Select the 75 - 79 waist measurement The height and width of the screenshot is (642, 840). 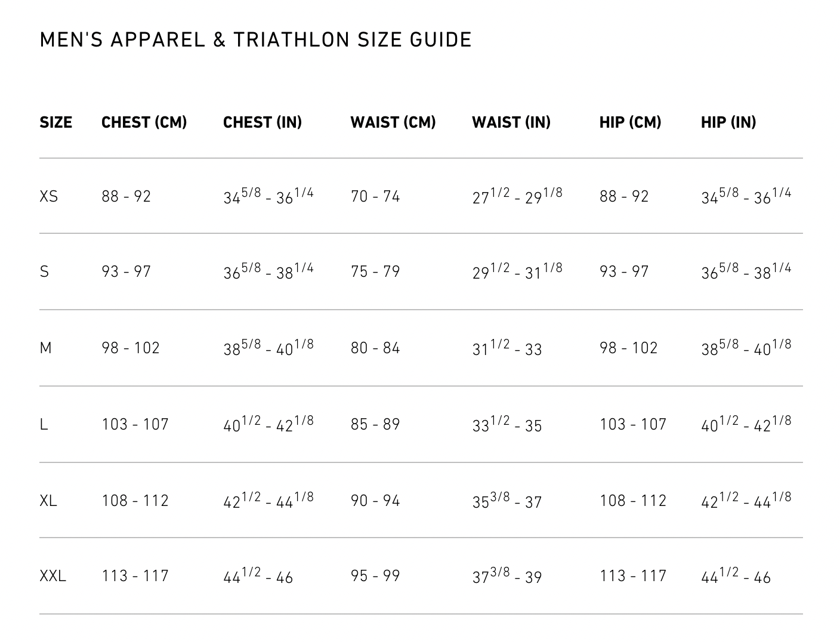pyautogui.click(x=375, y=272)
